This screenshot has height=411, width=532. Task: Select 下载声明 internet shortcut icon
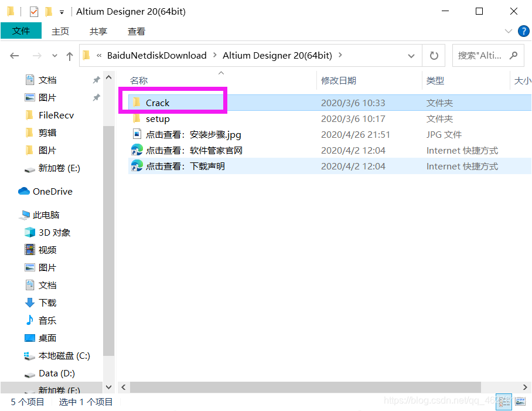pos(137,166)
